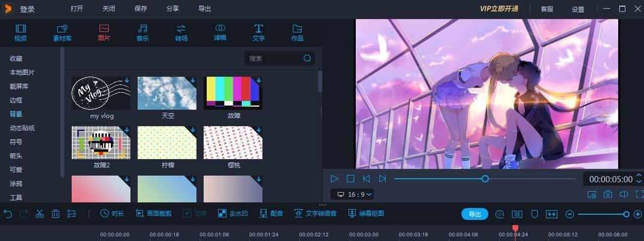This screenshot has width=644, height=241.
Task: Select 边框 borders category
Action: pos(16,100)
